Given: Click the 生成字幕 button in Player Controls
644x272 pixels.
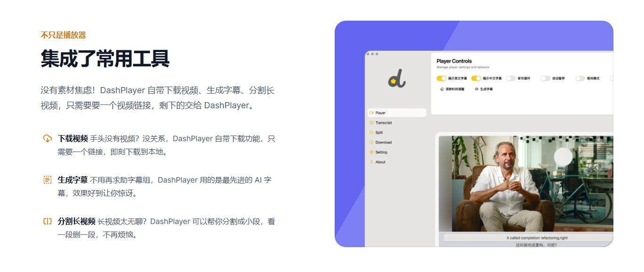Looking at the screenshot, I should [483, 89].
